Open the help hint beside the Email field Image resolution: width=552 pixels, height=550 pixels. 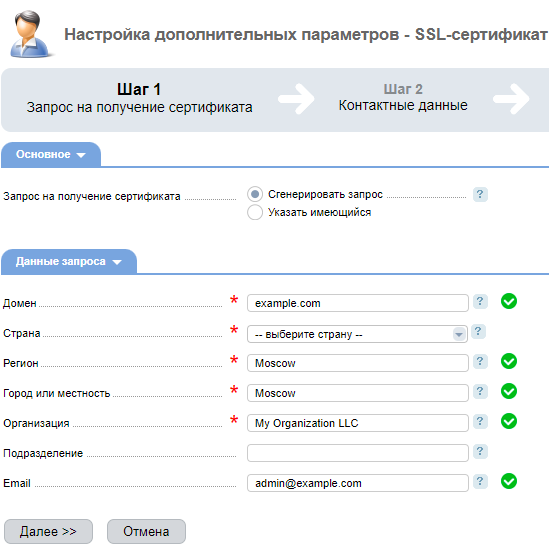click(480, 481)
